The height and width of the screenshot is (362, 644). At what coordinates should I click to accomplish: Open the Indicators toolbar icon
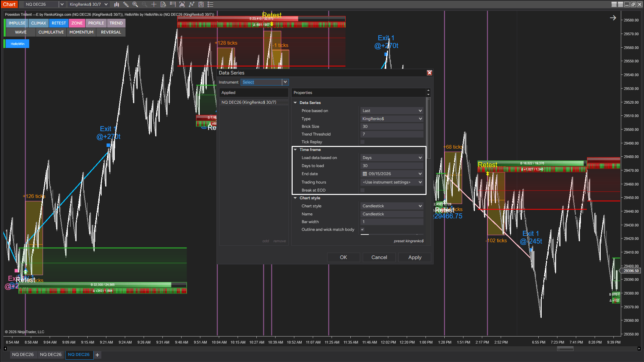pyautogui.click(x=192, y=4)
